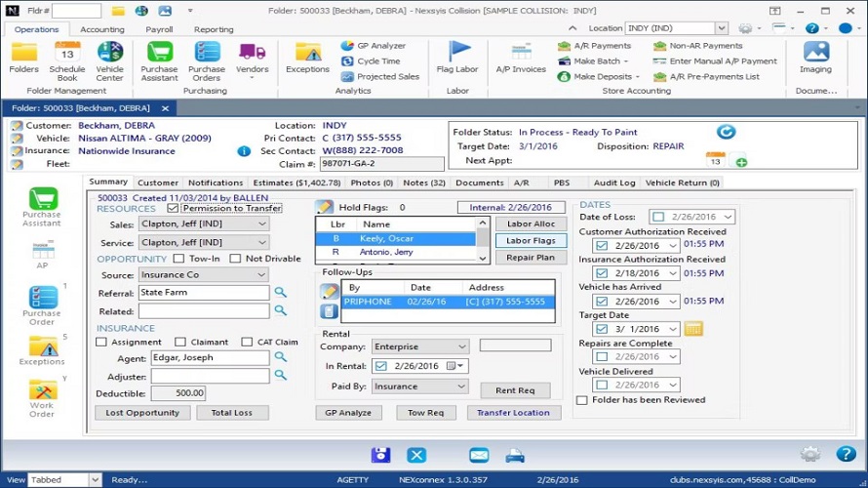Switch to the Accounting ribbon tab
The width and height of the screenshot is (868, 488).
101,29
